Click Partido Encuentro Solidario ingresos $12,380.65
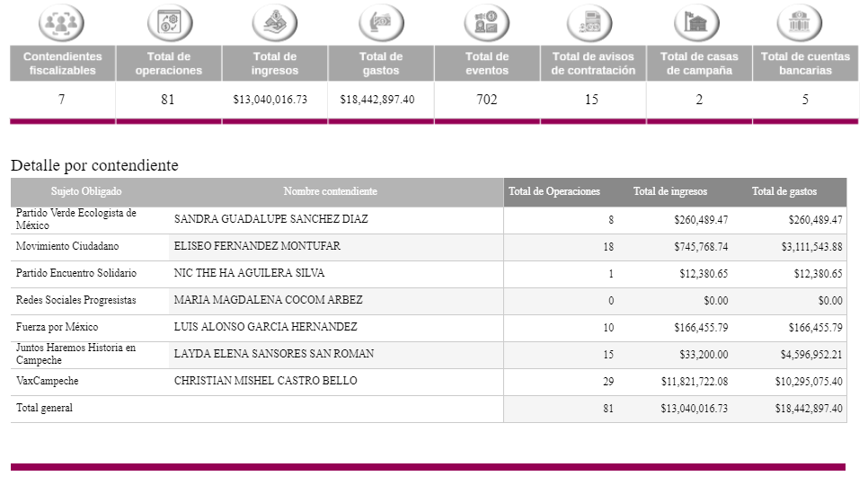The height and width of the screenshot is (485, 868). point(704,274)
